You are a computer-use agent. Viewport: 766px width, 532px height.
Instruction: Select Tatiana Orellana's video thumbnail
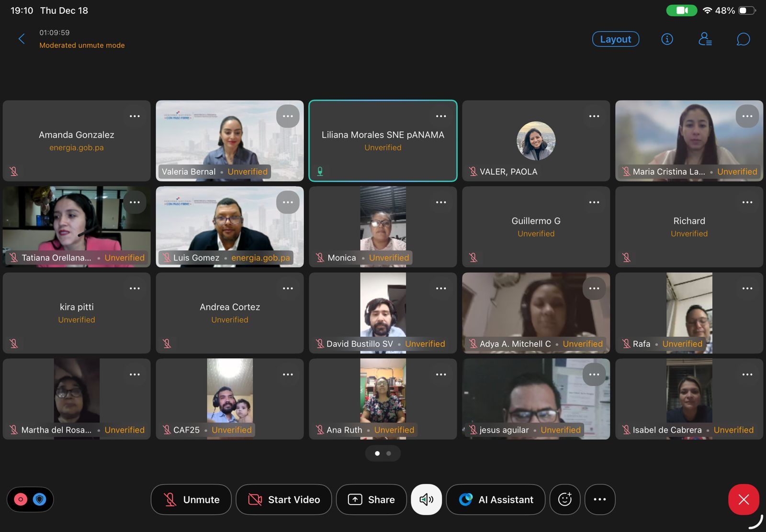point(67,222)
